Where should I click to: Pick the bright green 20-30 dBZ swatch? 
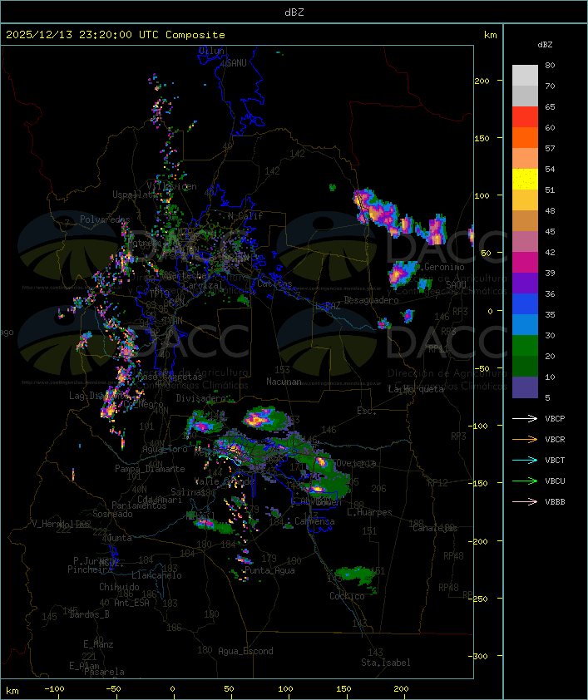(525, 346)
